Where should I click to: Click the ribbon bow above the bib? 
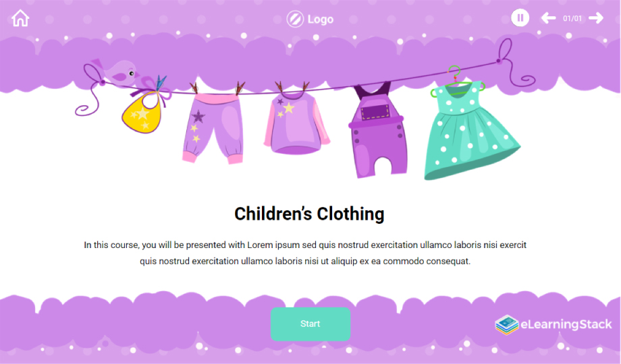(x=151, y=88)
